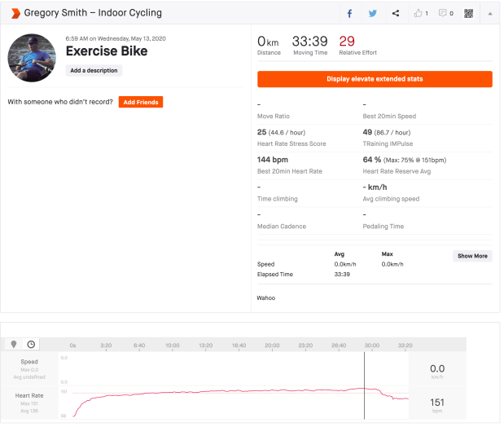Viewport: 504px width, 427px height.
Task: Open the share options icon
Action: click(396, 13)
